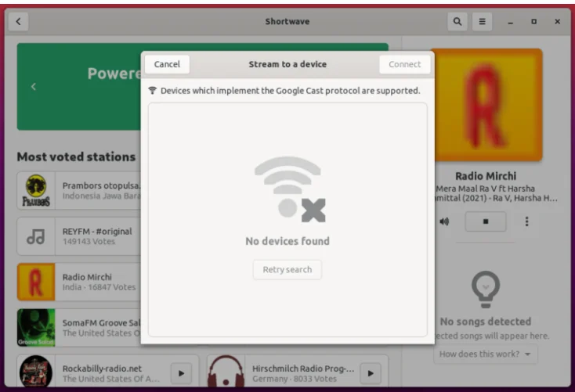Click the SomaFM Groove Salad thumbnail
Screen dimensions: 575x392
[x=36, y=327]
